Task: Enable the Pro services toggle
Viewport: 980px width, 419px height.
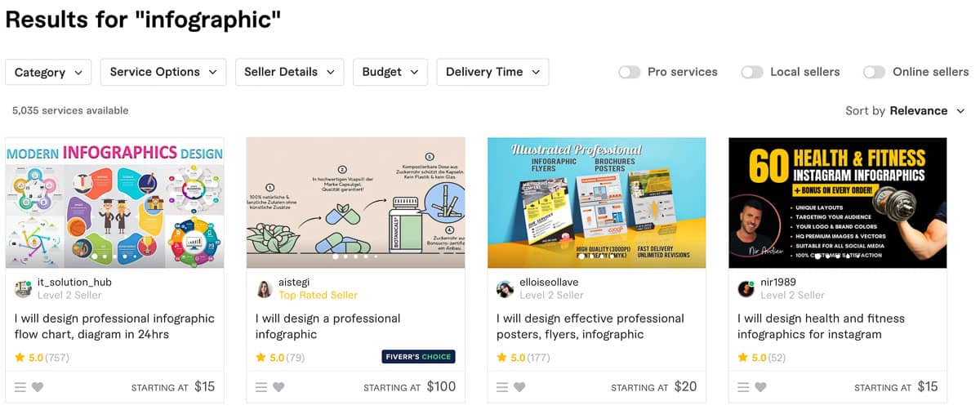Action: pyautogui.click(x=629, y=72)
